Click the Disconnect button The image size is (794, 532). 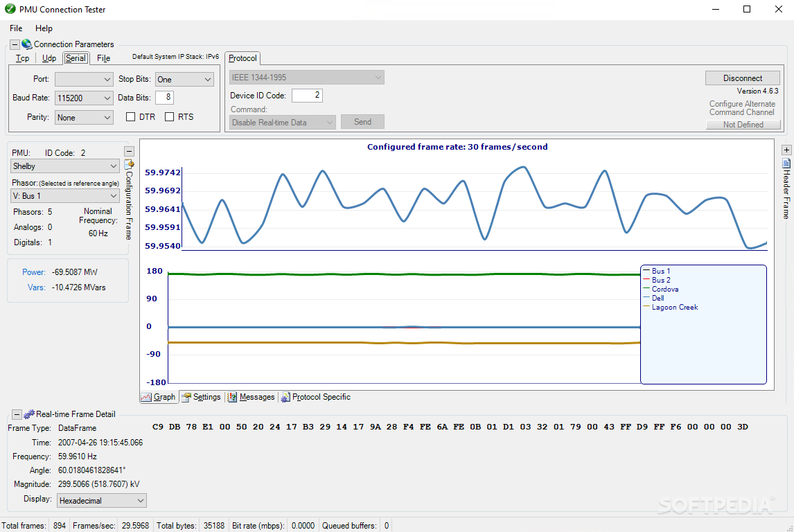[742, 78]
